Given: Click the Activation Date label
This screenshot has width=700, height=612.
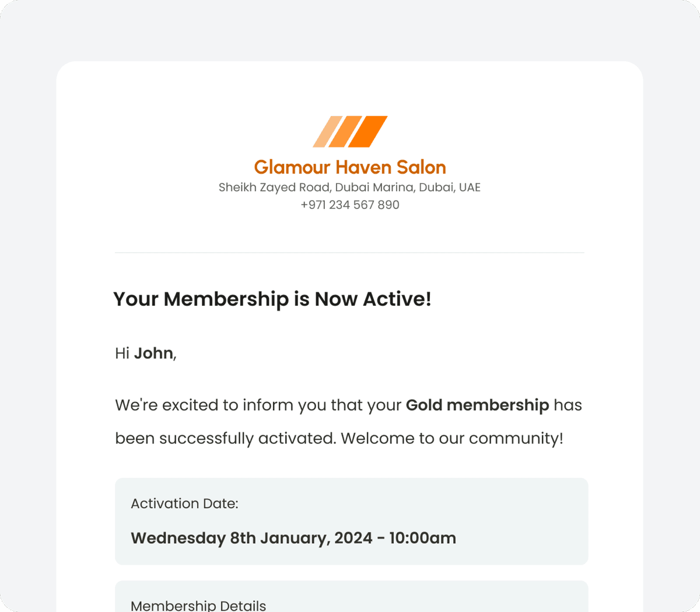Looking at the screenshot, I should coord(184,503).
